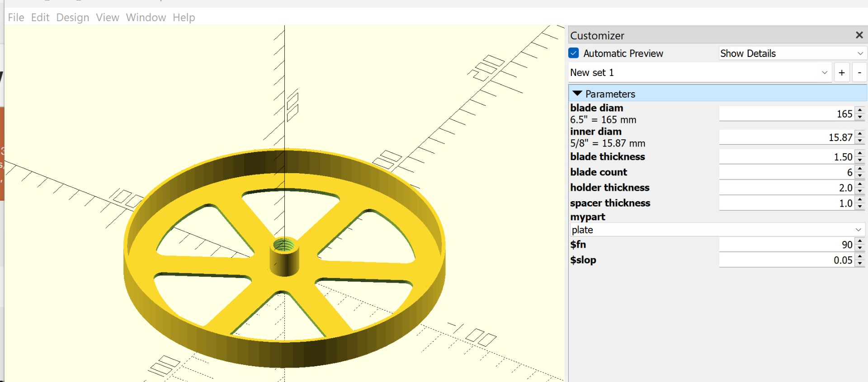Click the threaded center hub of the model
The width and height of the screenshot is (868, 382).
click(284, 256)
